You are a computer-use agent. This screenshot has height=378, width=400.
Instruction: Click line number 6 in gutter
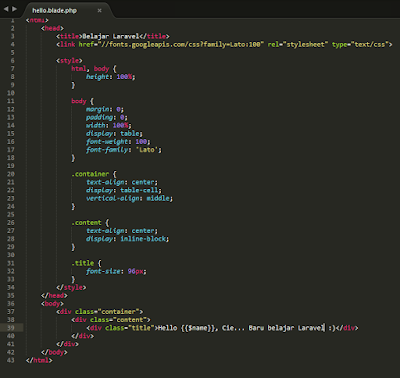pos(13,61)
